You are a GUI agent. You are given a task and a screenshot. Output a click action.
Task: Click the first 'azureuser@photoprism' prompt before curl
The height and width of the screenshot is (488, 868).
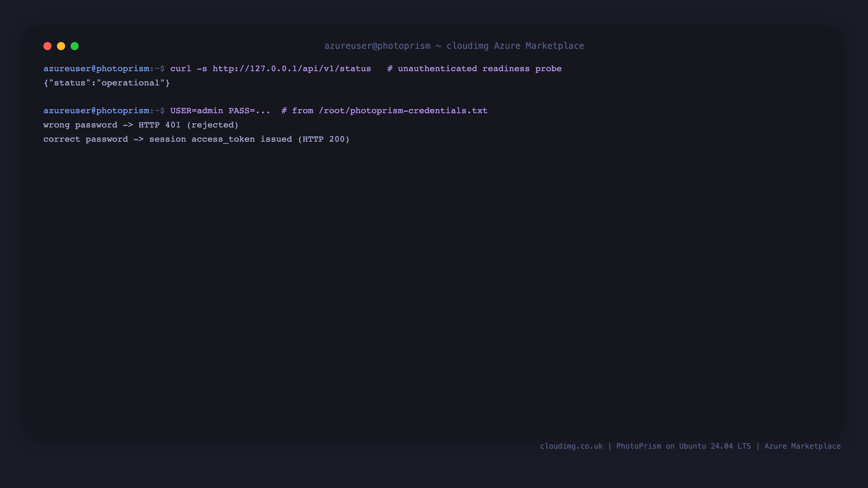point(96,68)
